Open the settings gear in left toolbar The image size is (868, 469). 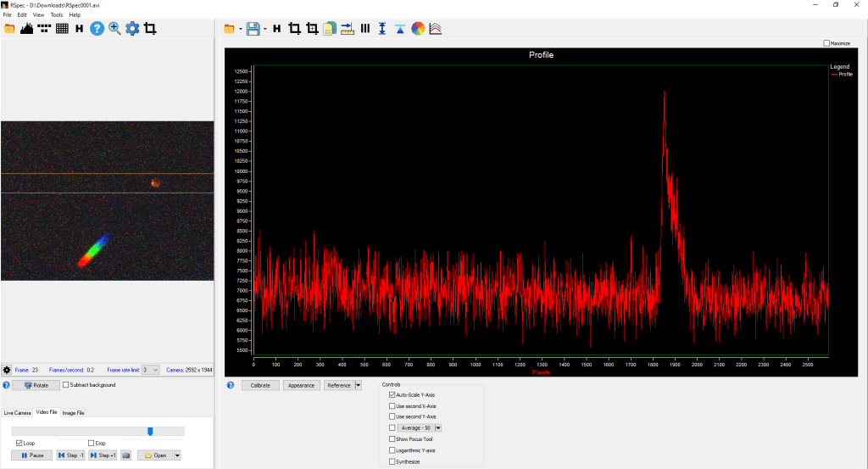pyautogui.click(x=132, y=29)
